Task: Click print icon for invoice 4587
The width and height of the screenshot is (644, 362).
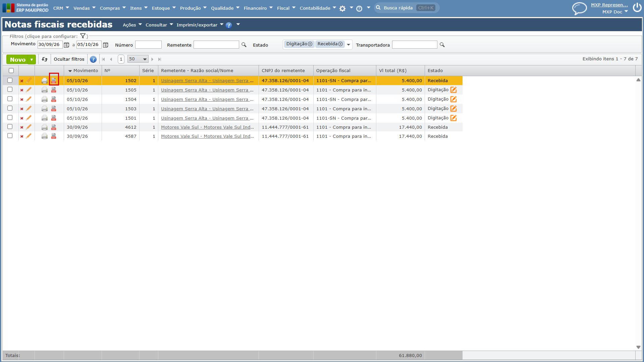Action: pyautogui.click(x=44, y=136)
